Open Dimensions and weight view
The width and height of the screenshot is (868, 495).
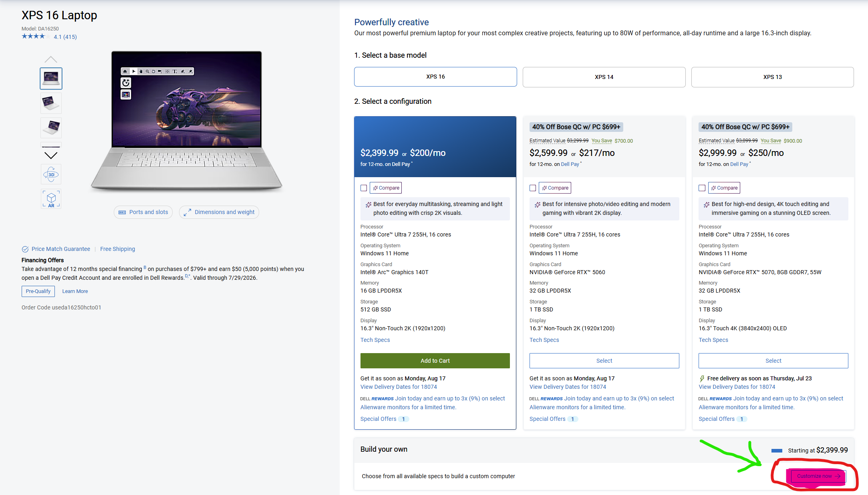[x=219, y=212]
